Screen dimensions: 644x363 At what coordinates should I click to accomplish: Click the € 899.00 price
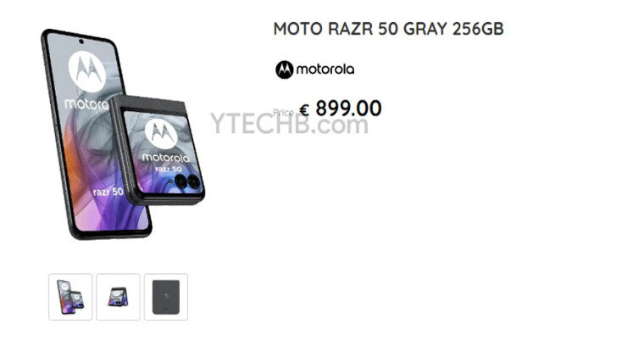pos(341,109)
